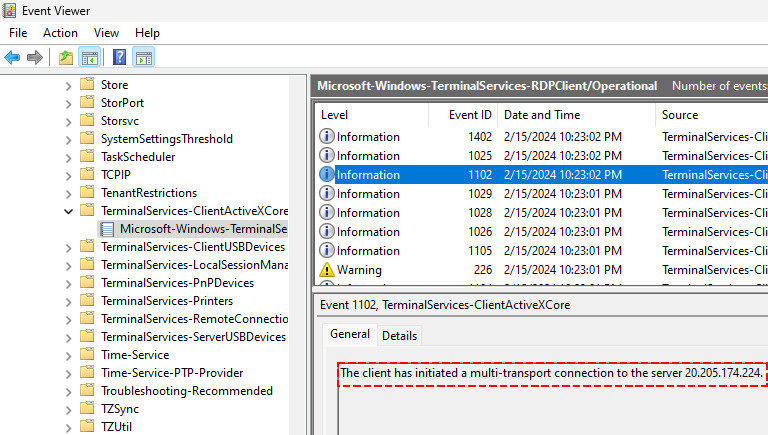
Task: Select the TerminalServices-PnPDevices folder
Action: tap(177, 283)
